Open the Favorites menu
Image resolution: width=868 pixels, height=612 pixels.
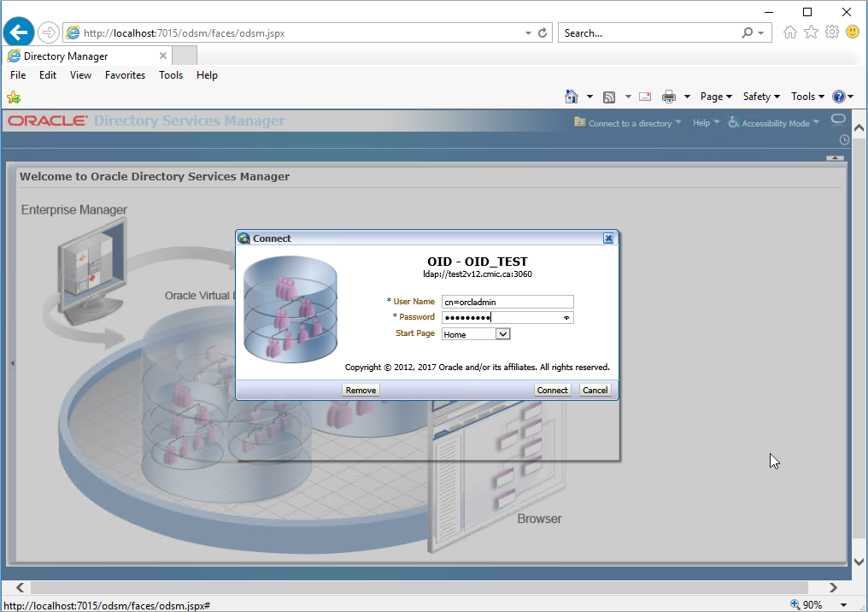pyautogui.click(x=125, y=74)
